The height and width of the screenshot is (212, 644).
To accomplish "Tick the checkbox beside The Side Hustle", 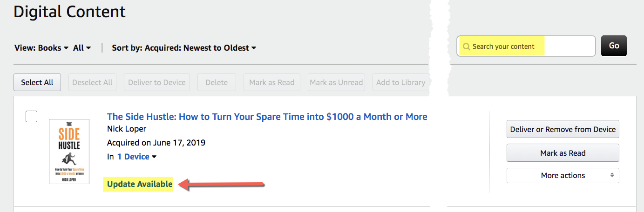I will pos(31,116).
